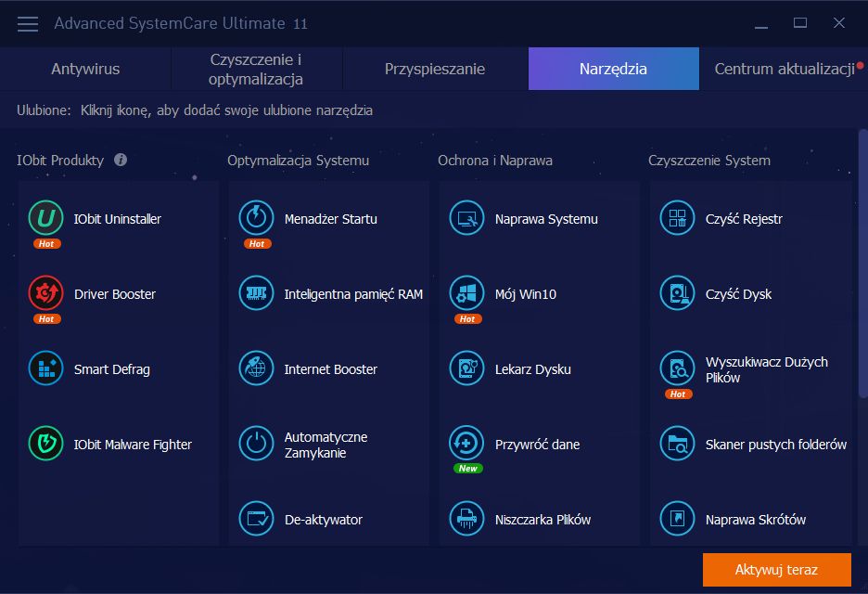Click Wyszukiwacz Dużych Plików icon

click(678, 368)
